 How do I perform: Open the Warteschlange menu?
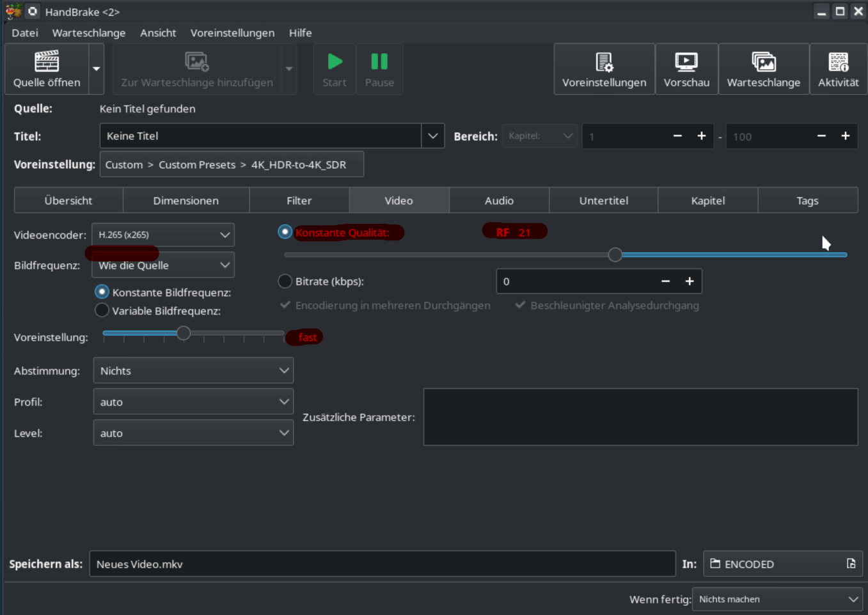click(89, 33)
